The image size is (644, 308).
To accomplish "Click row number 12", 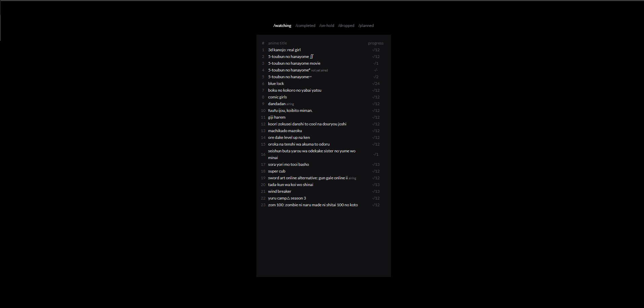I will (x=263, y=124).
